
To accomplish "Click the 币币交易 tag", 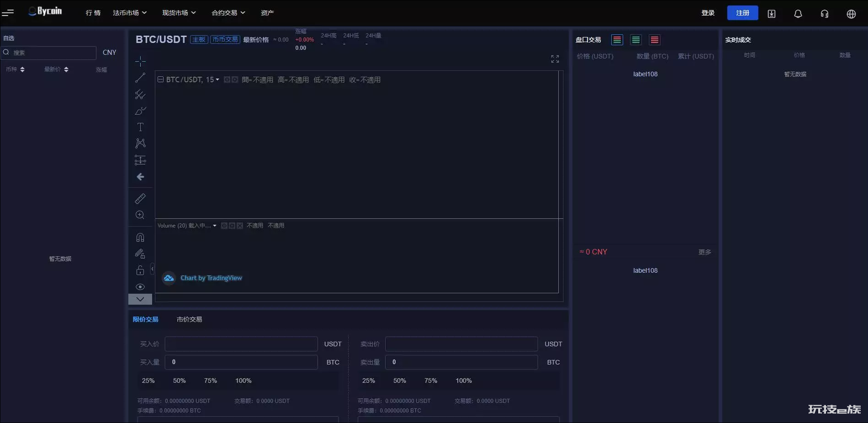I will 225,40.
